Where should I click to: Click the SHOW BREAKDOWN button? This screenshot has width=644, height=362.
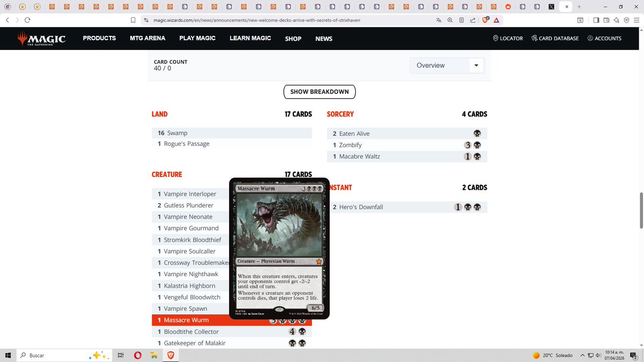[x=319, y=92]
